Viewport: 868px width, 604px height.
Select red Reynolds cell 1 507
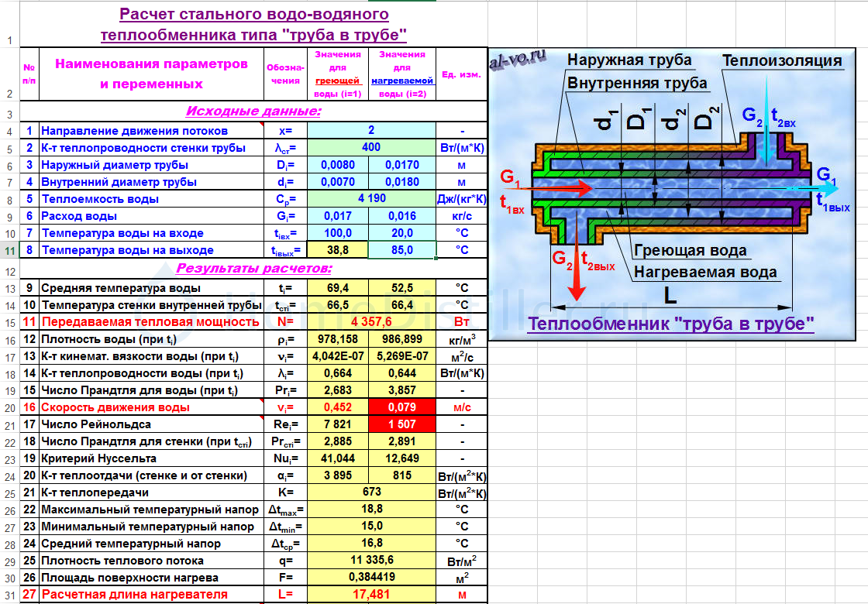click(x=402, y=424)
